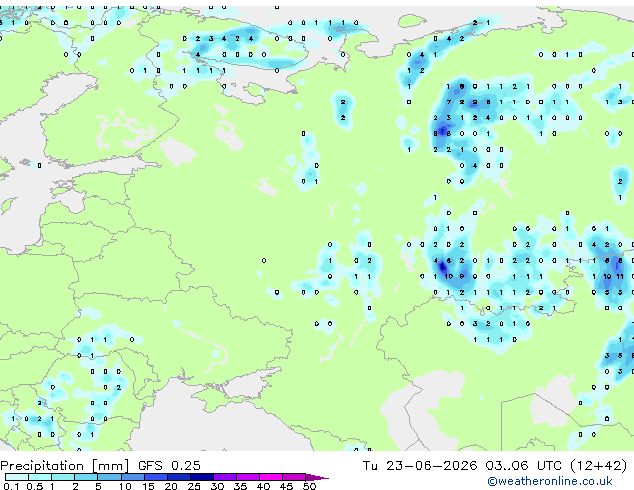Click the legend label '0.1'

(x=11, y=486)
